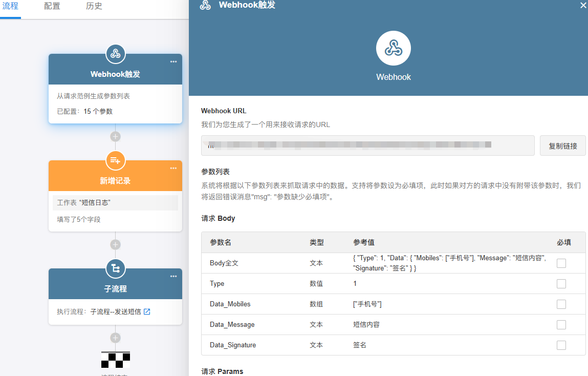
Task: Open more options on 新增记录 card
Action: (x=173, y=169)
